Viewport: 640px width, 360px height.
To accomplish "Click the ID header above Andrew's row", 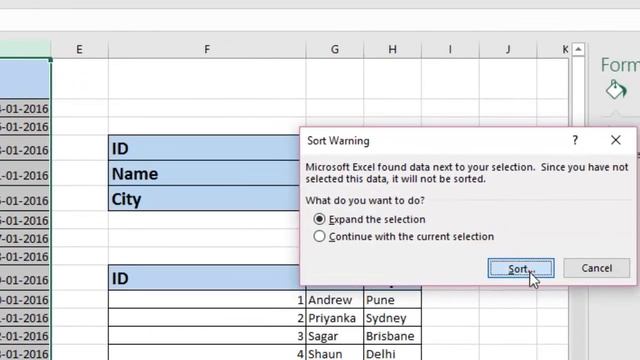I will tap(204, 278).
